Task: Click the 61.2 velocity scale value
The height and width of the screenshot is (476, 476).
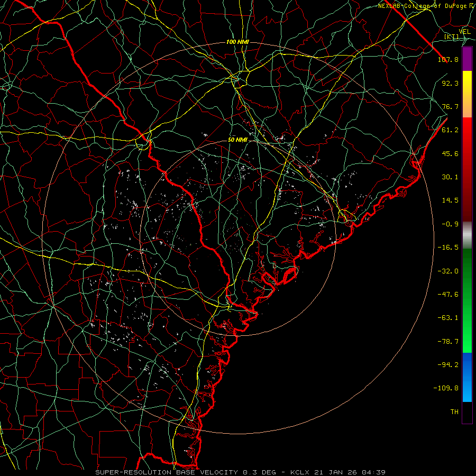Action: pyautogui.click(x=450, y=130)
